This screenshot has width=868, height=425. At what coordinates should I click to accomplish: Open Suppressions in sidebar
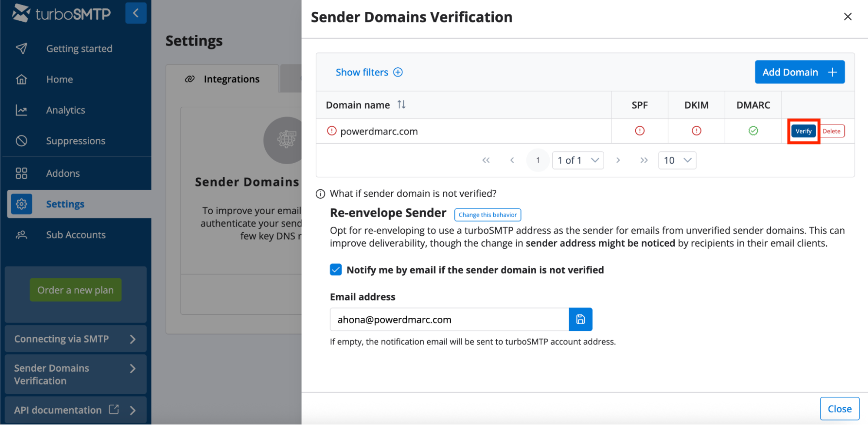click(76, 141)
